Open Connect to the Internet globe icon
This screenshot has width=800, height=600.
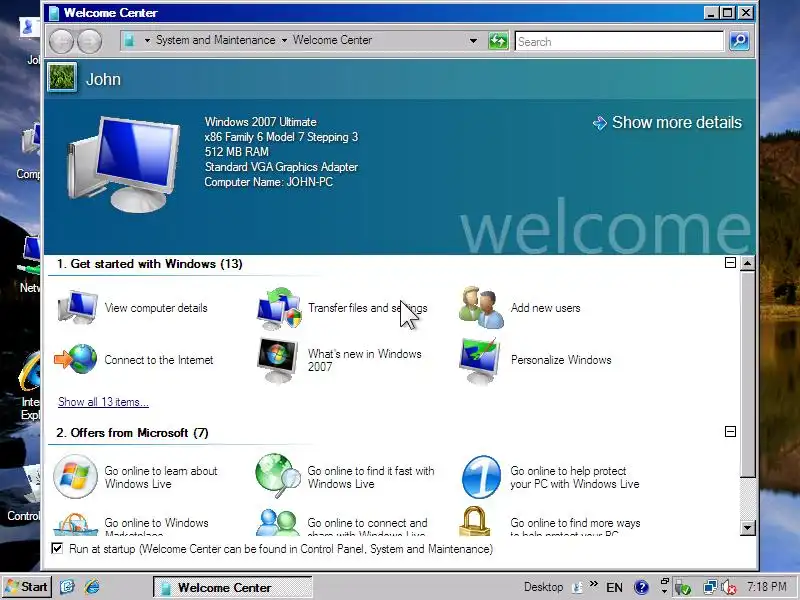coord(76,359)
